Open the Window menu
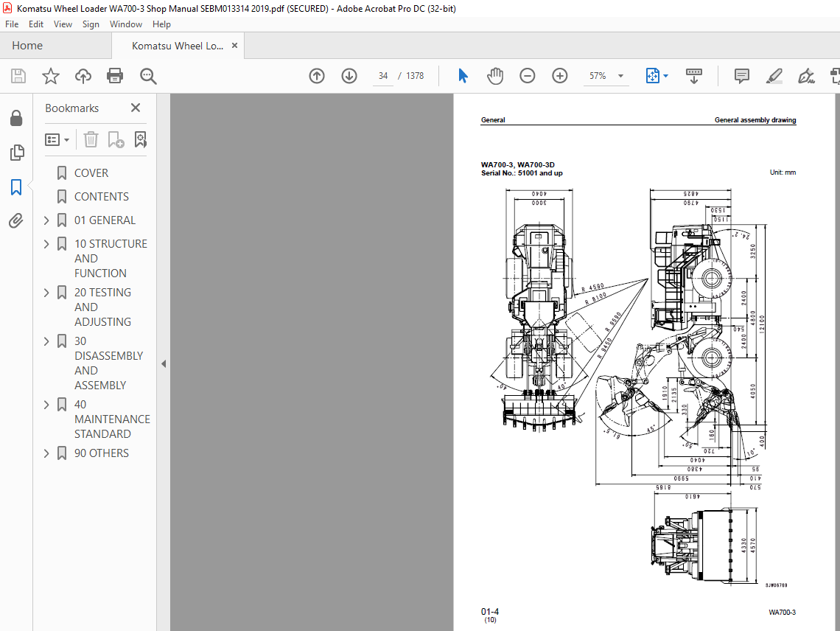Image resolution: width=840 pixels, height=631 pixels. (126, 24)
